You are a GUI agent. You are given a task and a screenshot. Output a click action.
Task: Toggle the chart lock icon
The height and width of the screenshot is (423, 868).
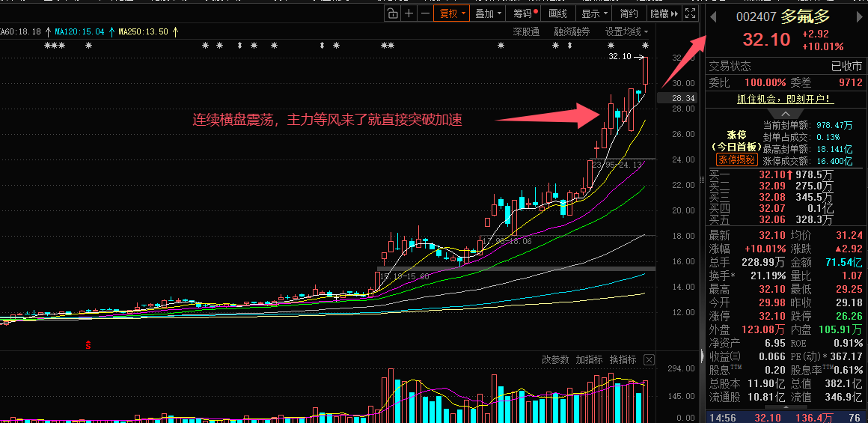[x=392, y=13]
